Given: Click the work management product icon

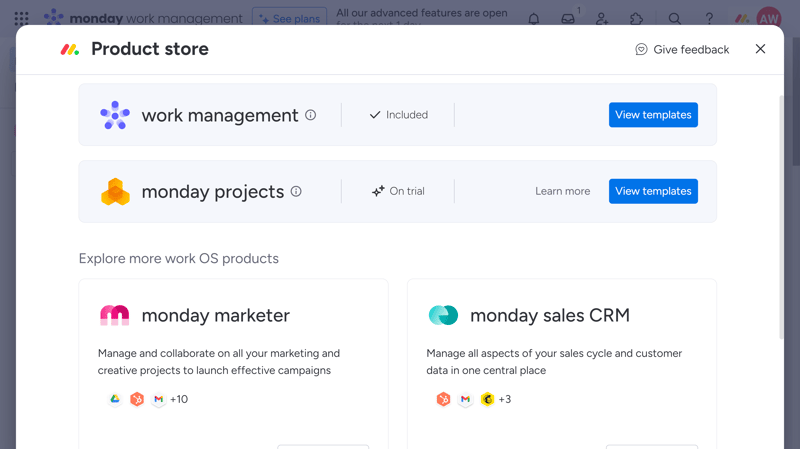Looking at the screenshot, I should (x=115, y=115).
